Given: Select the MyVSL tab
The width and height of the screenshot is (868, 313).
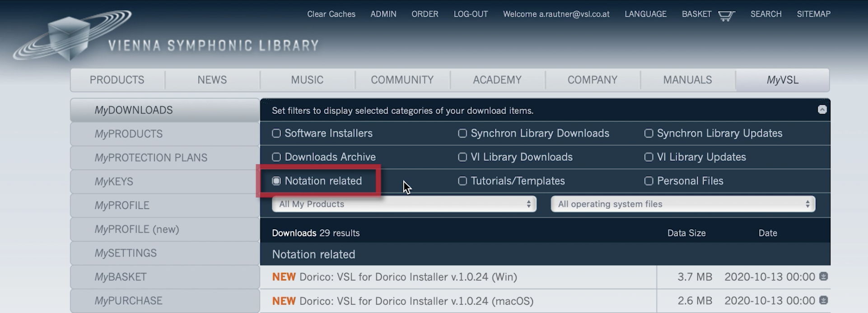Looking at the screenshot, I should tap(783, 80).
